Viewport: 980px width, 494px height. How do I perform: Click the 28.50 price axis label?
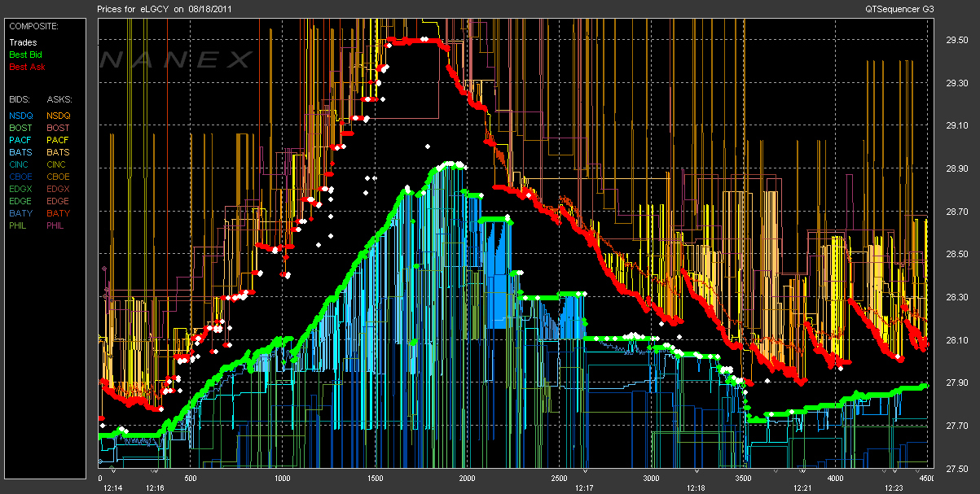(956, 254)
